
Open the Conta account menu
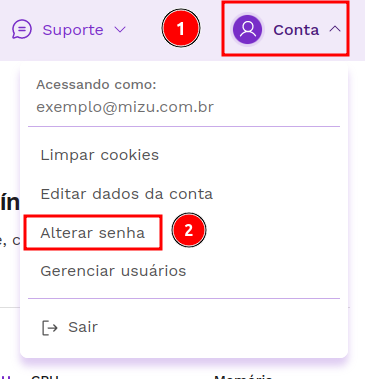[286, 29]
